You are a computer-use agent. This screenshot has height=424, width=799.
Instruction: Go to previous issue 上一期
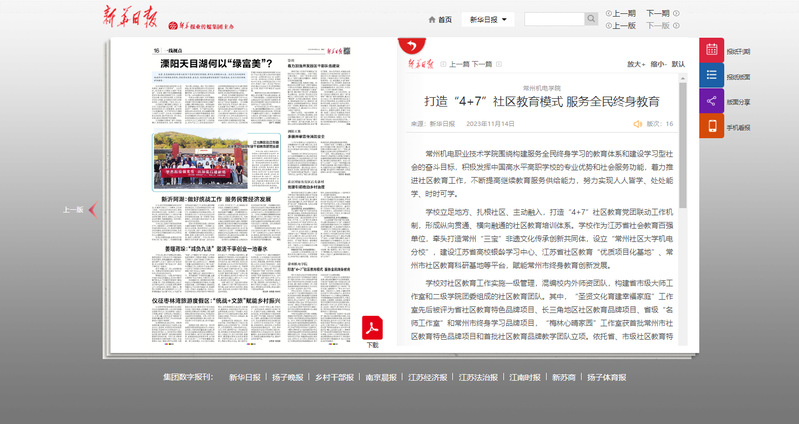620,14
